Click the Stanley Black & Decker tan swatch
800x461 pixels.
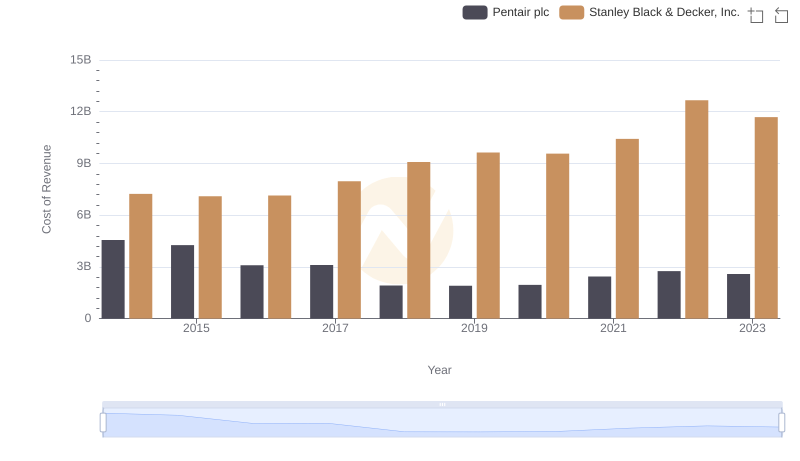coord(571,12)
